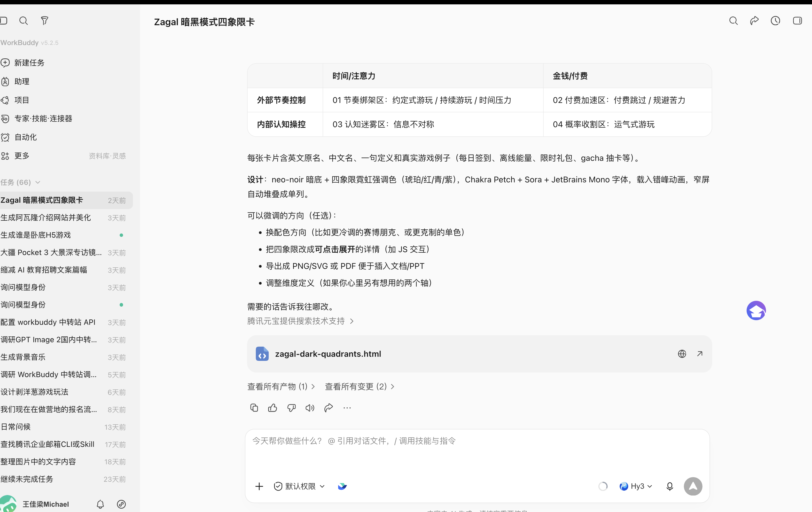Copy the response with copy icon

coord(254,408)
